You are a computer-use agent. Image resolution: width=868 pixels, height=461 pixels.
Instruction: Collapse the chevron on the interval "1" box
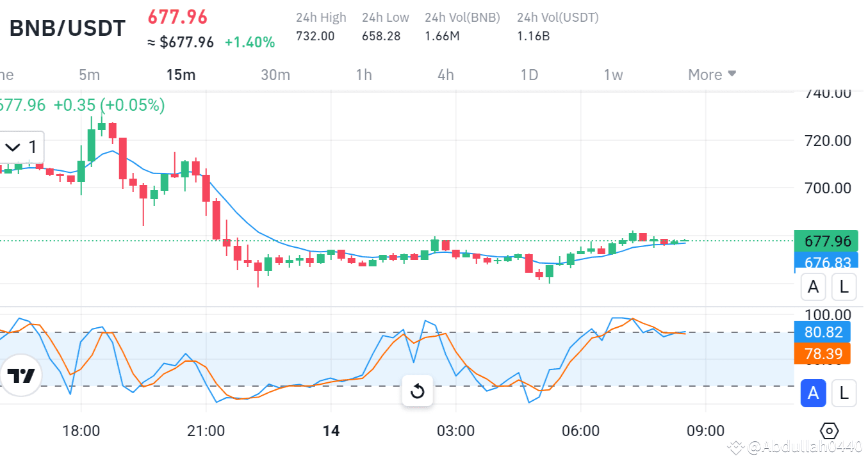(x=12, y=147)
